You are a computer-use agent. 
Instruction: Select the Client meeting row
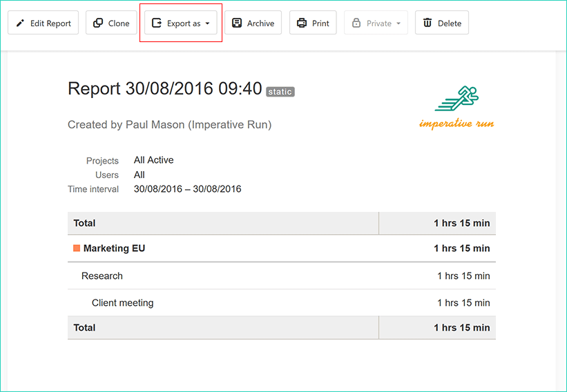click(x=282, y=303)
